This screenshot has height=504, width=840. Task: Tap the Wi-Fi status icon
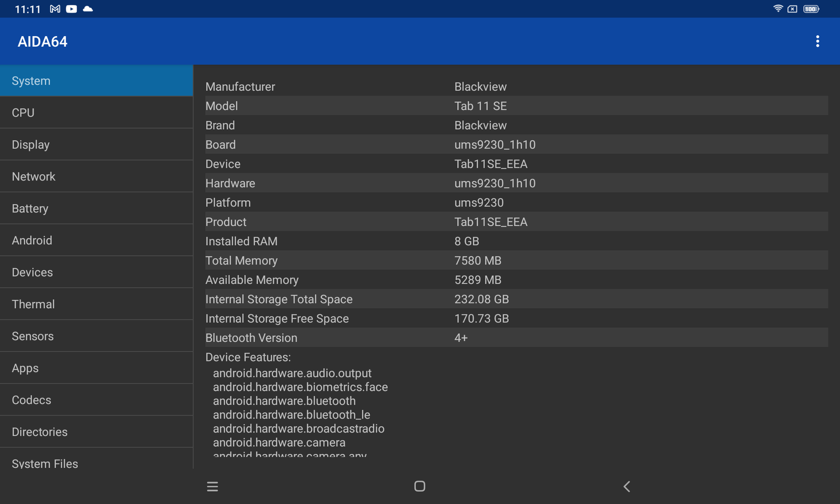(x=778, y=9)
